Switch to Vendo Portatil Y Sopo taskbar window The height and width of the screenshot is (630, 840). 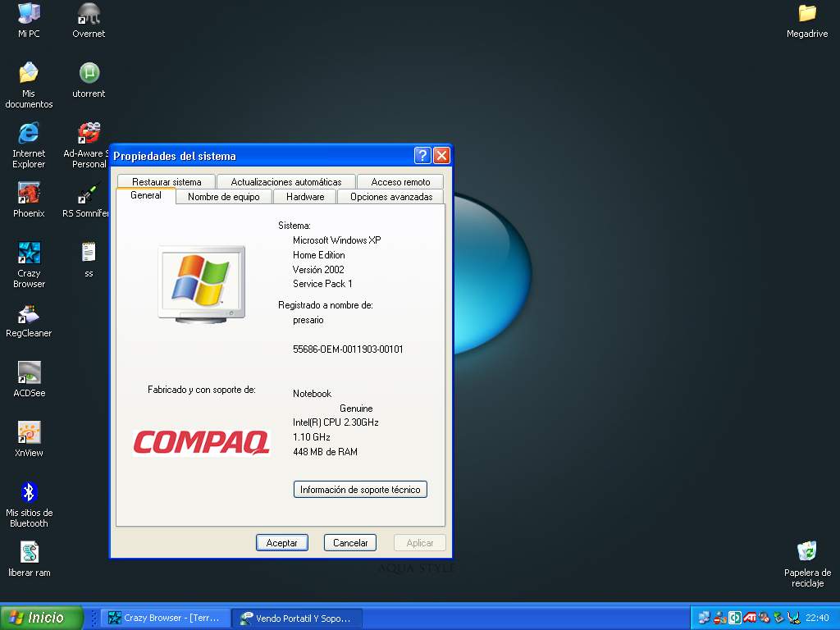tap(297, 618)
